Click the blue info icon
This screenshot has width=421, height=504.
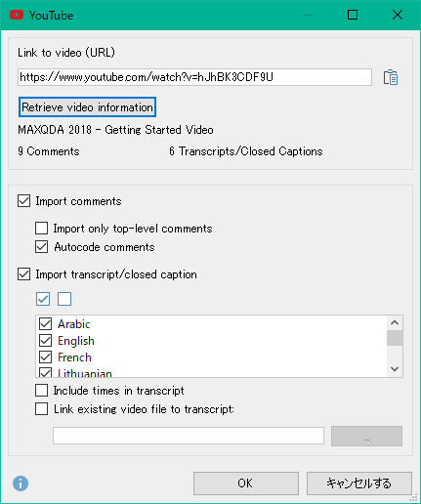click(21, 483)
